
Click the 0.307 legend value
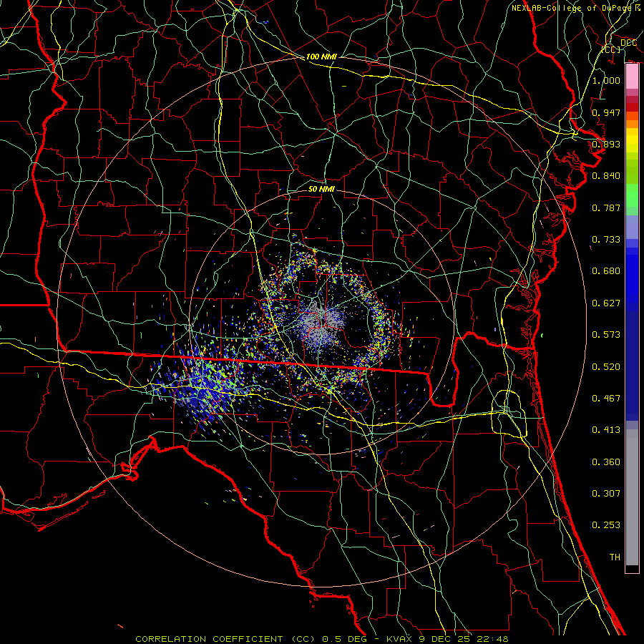[x=606, y=494]
